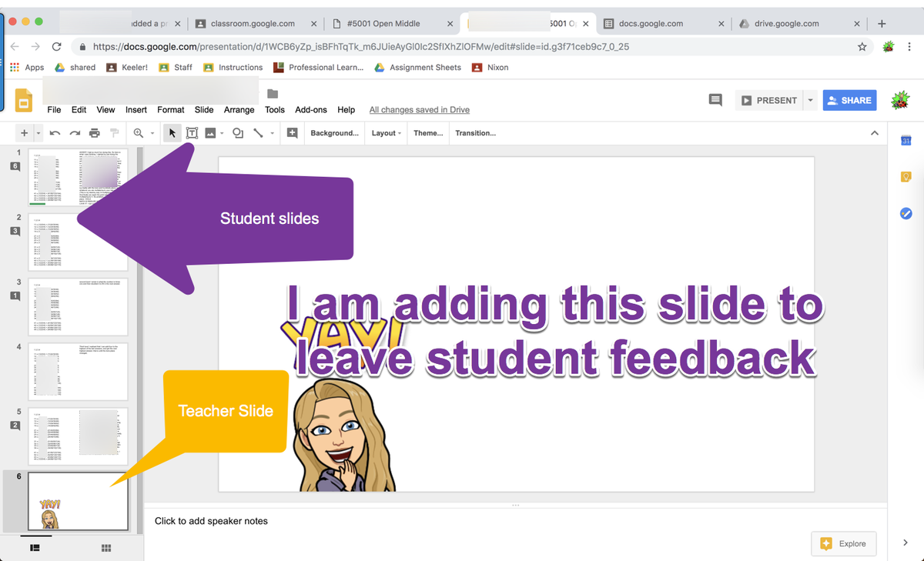The height and width of the screenshot is (561, 924).
Task: Open the Keep side panel icon
Action: click(x=906, y=177)
